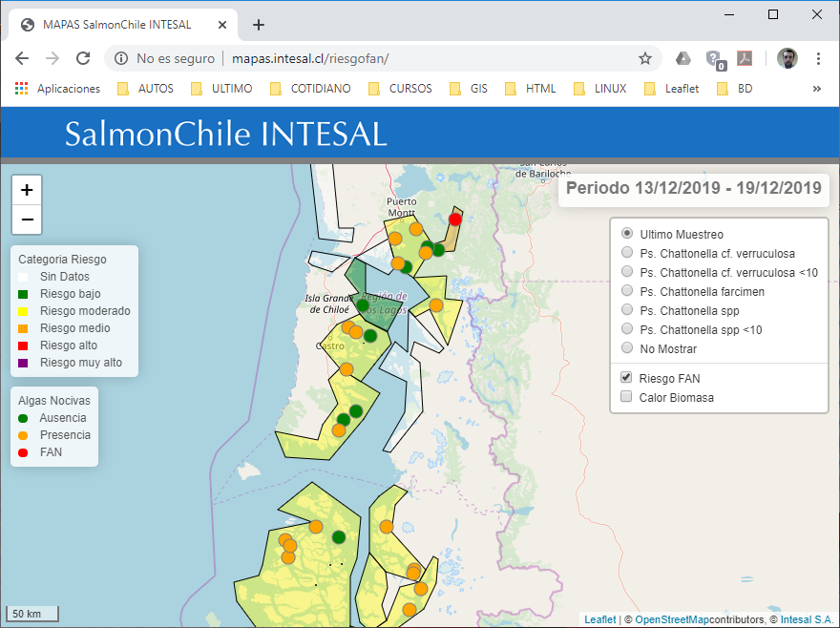Minimize the Chrome window
The width and height of the screenshot is (840, 628).
pos(729,14)
